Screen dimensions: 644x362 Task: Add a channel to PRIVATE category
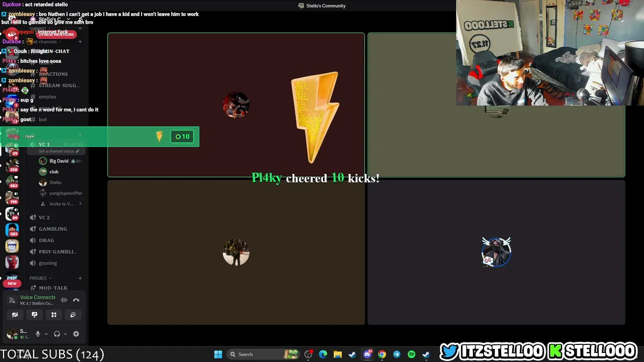click(x=80, y=278)
